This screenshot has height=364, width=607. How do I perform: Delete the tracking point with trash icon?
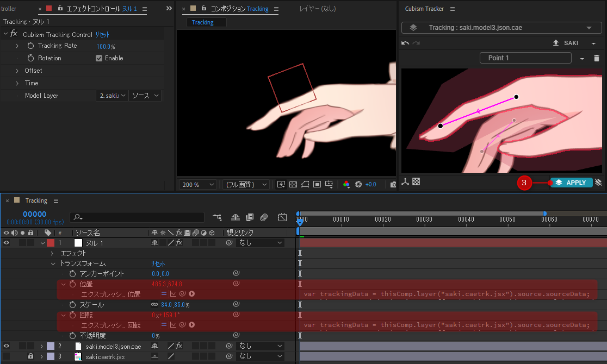[596, 58]
